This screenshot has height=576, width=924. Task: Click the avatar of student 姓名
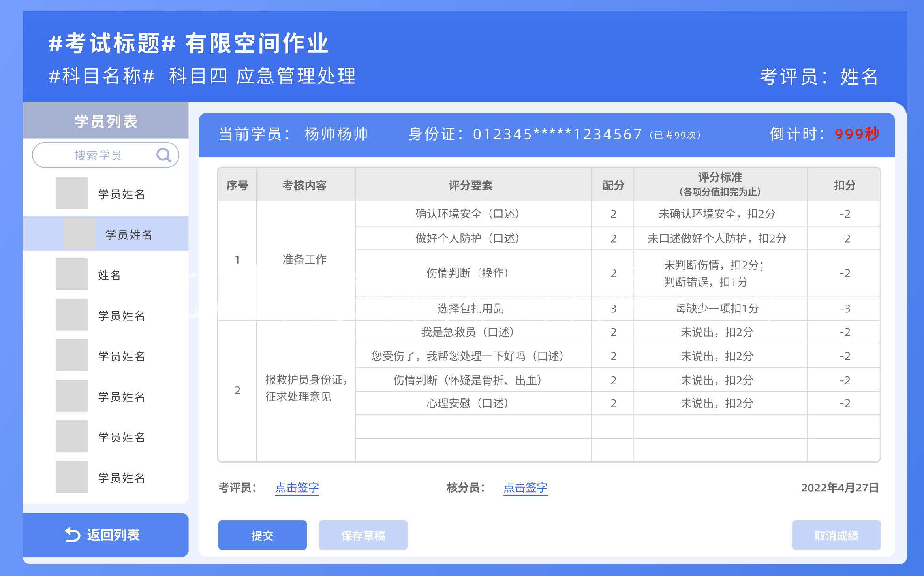point(72,273)
